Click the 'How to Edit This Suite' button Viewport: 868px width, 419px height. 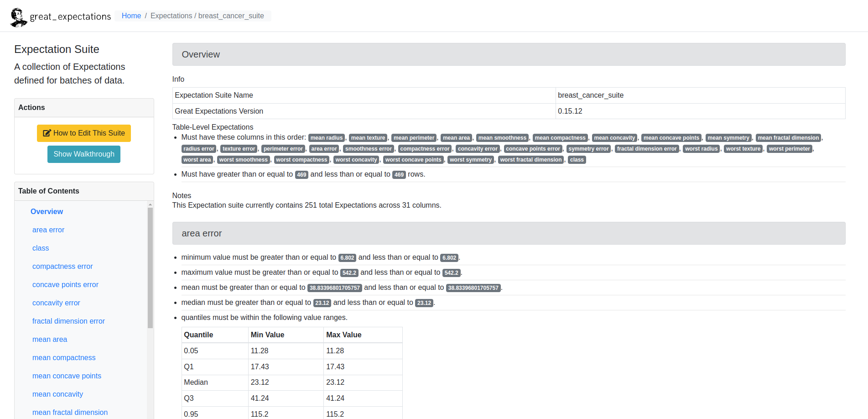(x=84, y=133)
